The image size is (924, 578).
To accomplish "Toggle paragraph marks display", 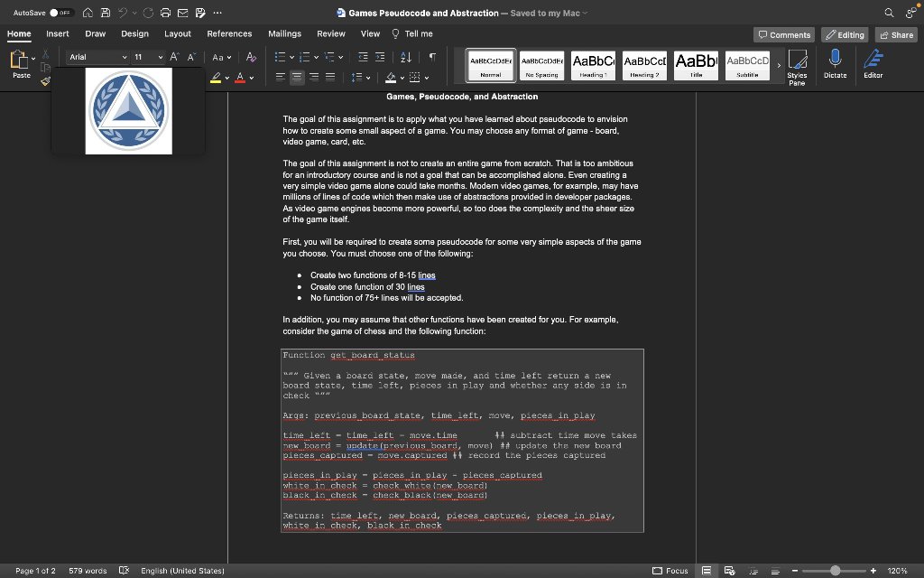I will (x=432, y=57).
